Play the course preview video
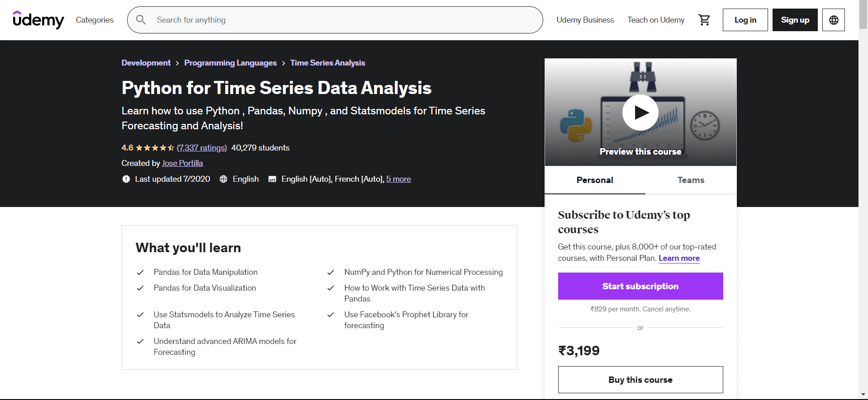868x400 pixels. tap(640, 113)
